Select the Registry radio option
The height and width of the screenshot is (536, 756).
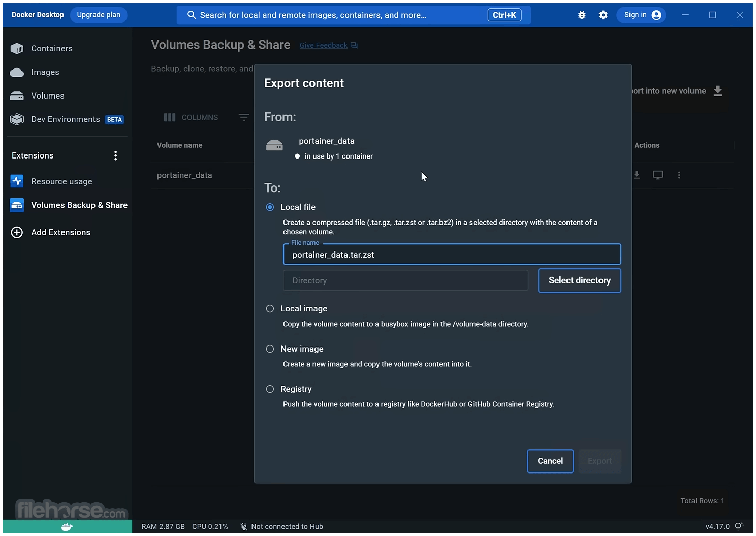[270, 389]
